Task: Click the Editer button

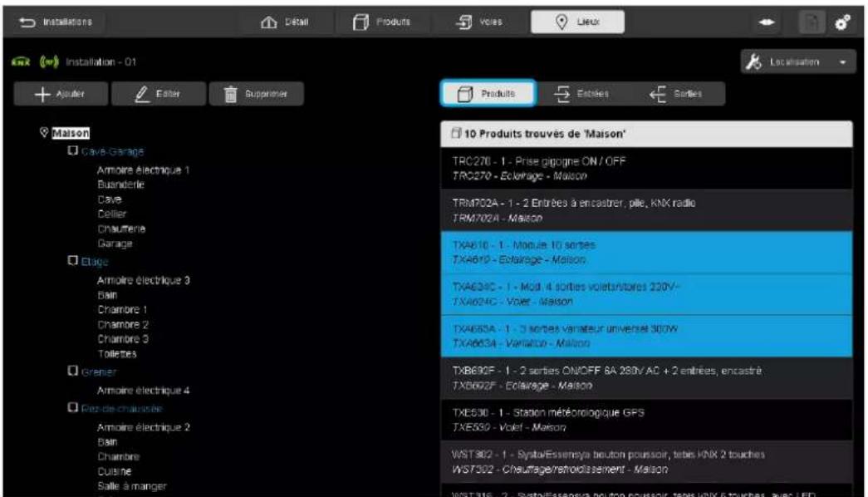Action: (x=159, y=94)
